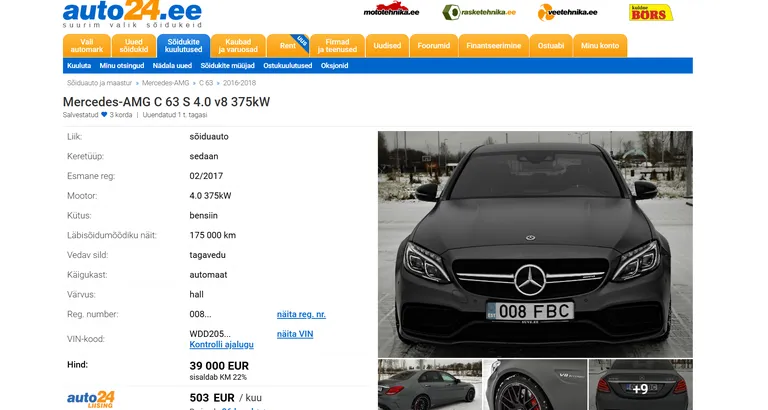The height and width of the screenshot is (410, 768).
Task: Open the Kaubad ja varuosad tab
Action: point(238,46)
